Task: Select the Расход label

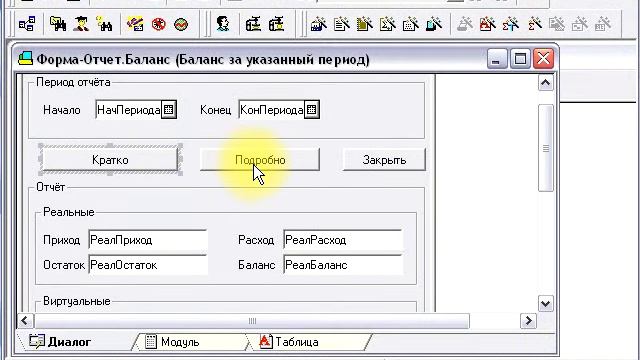Action: pyautogui.click(x=256, y=240)
